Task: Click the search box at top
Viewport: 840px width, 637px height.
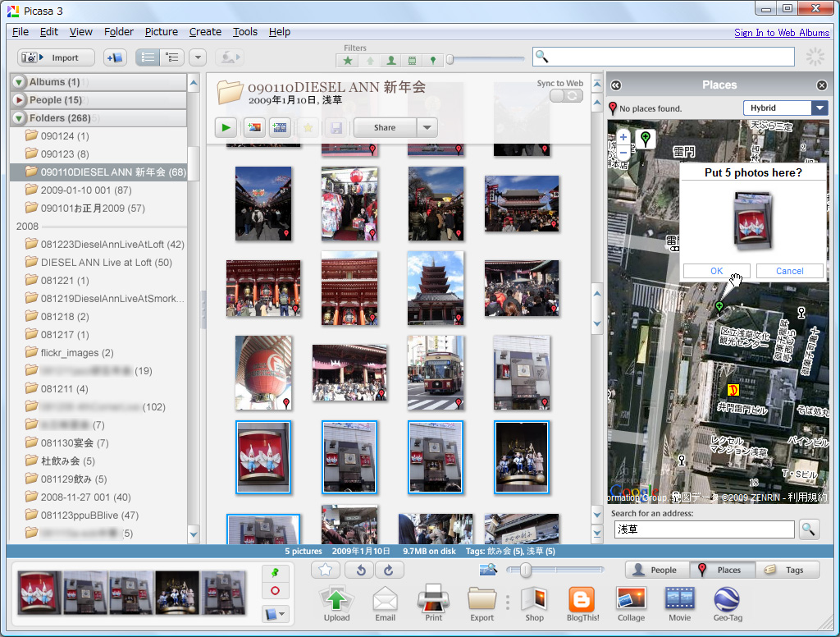Action: pyautogui.click(x=663, y=57)
